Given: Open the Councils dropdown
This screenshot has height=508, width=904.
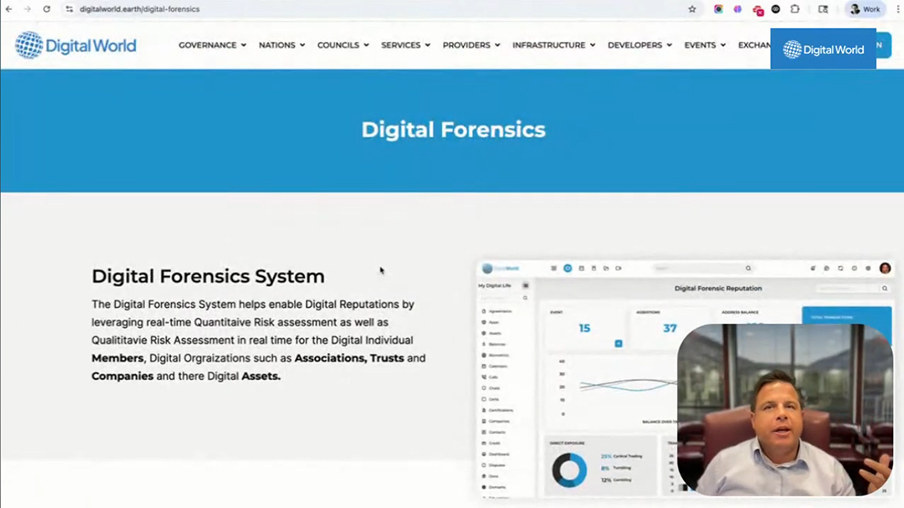Looking at the screenshot, I should (x=342, y=45).
